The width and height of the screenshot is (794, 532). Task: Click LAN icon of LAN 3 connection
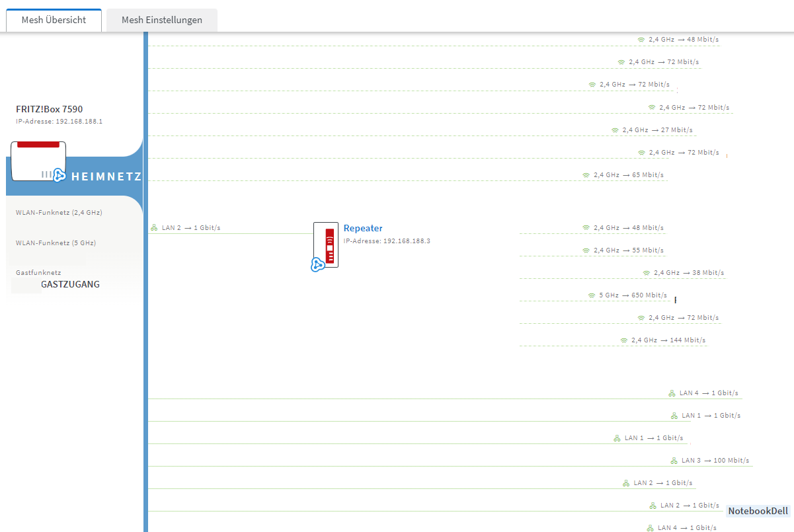tap(674, 461)
